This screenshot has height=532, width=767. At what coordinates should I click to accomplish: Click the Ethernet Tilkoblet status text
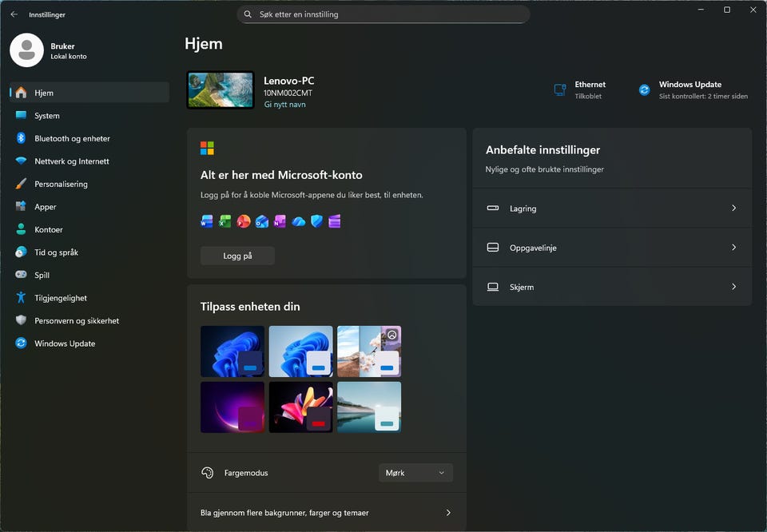pos(588,97)
